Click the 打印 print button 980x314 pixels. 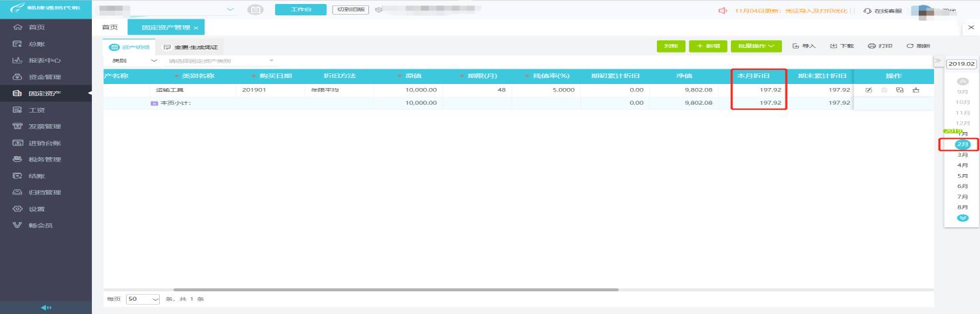880,46
